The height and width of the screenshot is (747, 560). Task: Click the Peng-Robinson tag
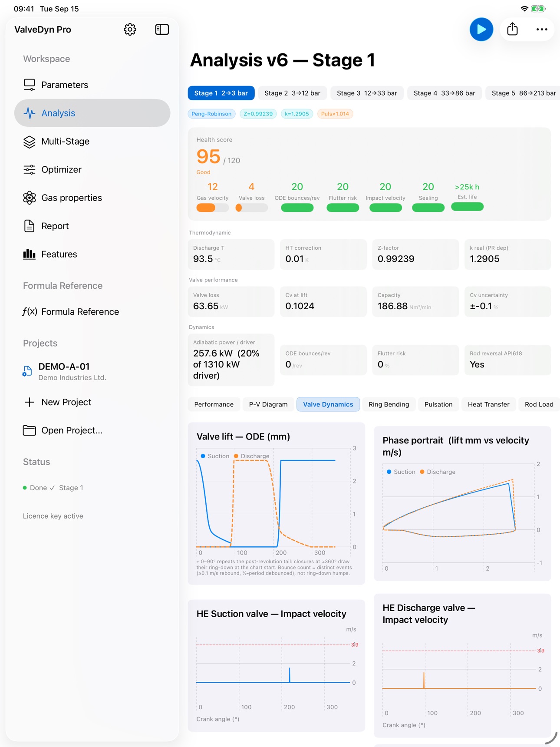[211, 114]
